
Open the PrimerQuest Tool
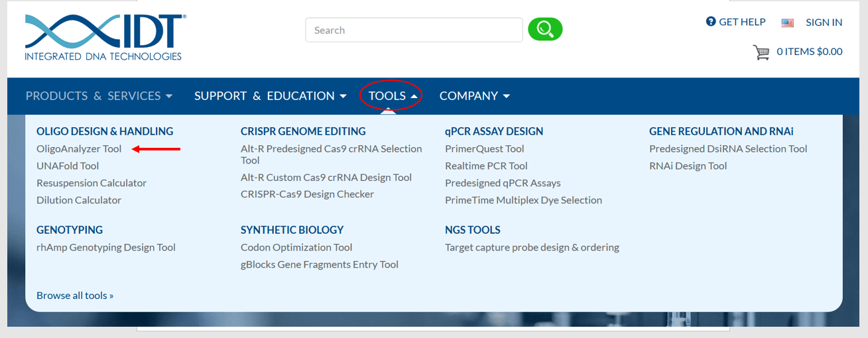coord(485,148)
